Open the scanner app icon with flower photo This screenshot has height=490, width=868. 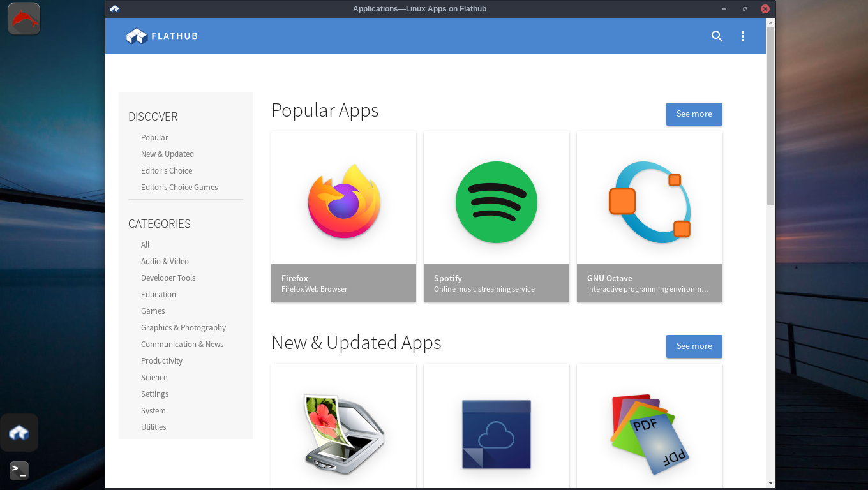click(344, 434)
